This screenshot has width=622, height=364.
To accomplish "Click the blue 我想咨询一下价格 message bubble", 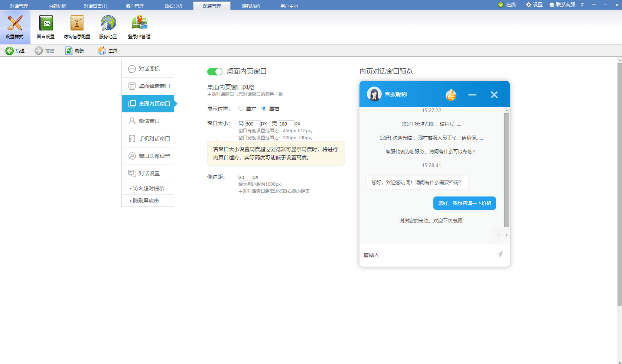I will tap(465, 203).
